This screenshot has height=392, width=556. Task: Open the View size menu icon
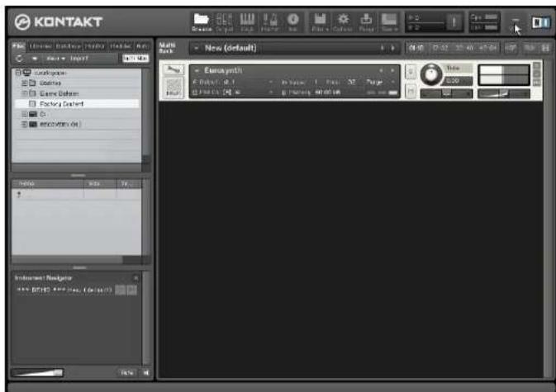point(389,22)
